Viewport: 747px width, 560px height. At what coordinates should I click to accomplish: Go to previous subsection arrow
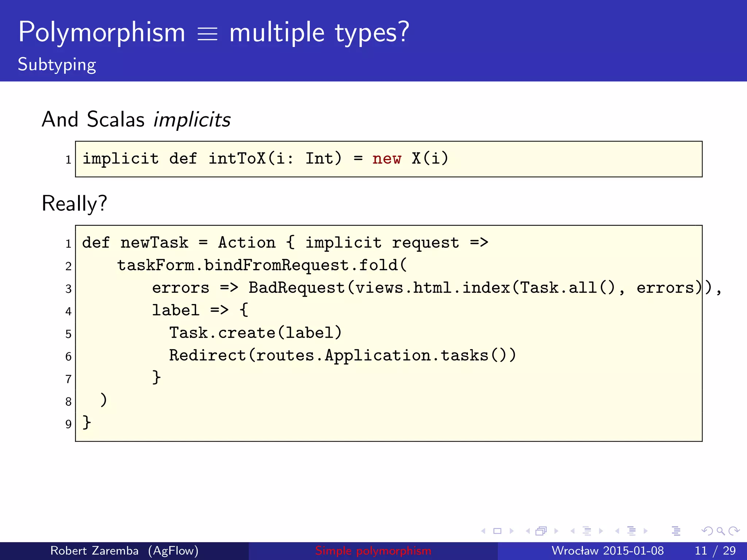point(573,531)
